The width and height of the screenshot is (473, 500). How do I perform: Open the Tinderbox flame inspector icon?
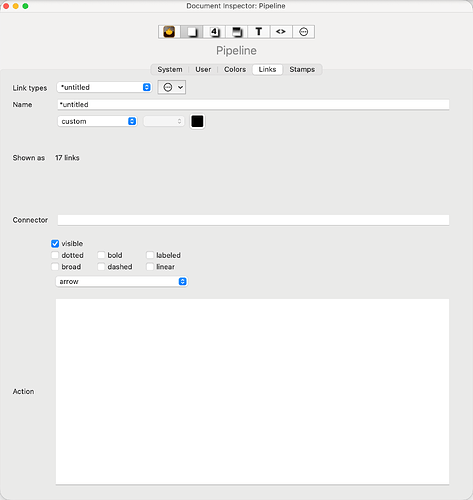[x=169, y=32]
